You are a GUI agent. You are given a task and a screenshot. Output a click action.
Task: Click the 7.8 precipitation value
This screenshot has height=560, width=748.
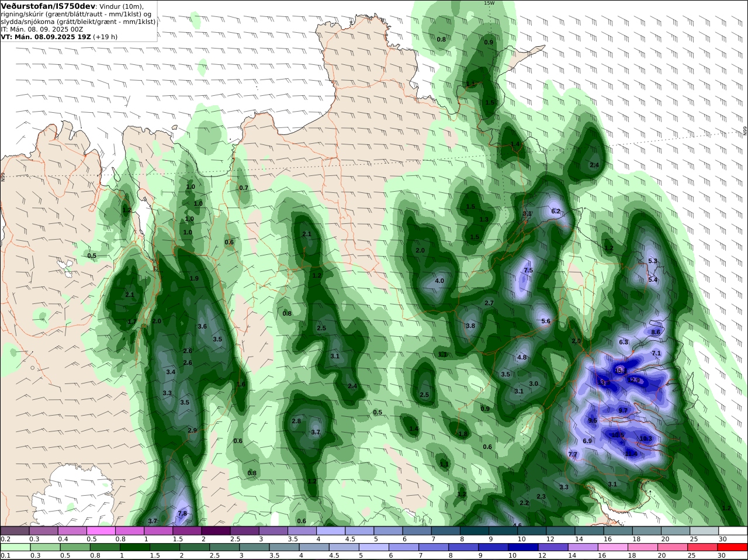[182, 513]
